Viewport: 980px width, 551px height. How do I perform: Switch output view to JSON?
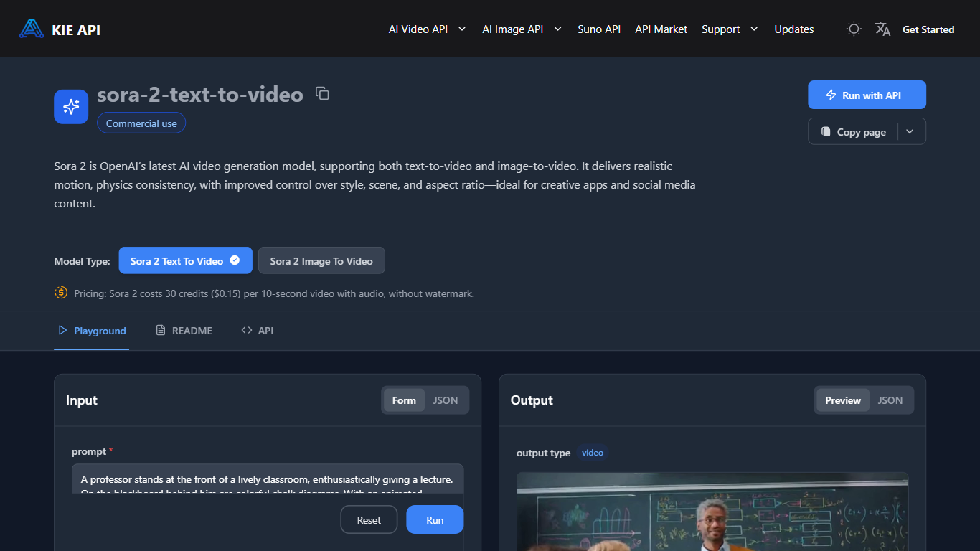tap(890, 400)
